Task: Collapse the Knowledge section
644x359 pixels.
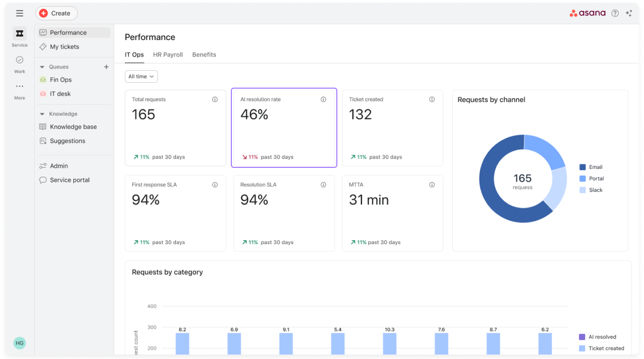Action: point(42,114)
